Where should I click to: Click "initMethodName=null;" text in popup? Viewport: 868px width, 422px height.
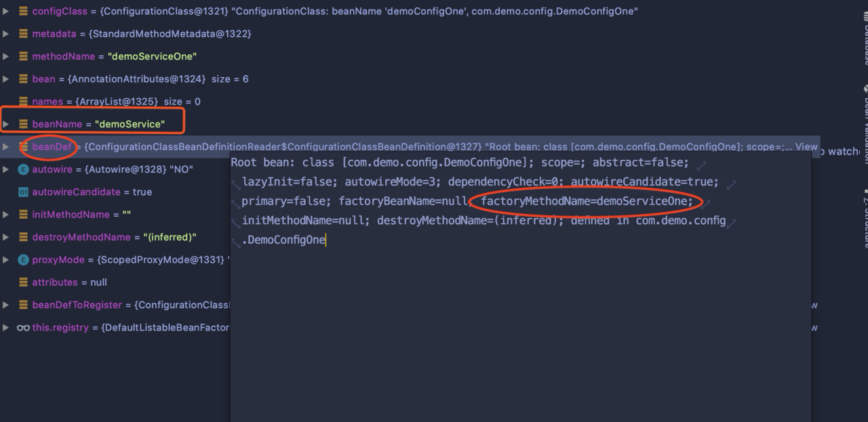(x=307, y=221)
